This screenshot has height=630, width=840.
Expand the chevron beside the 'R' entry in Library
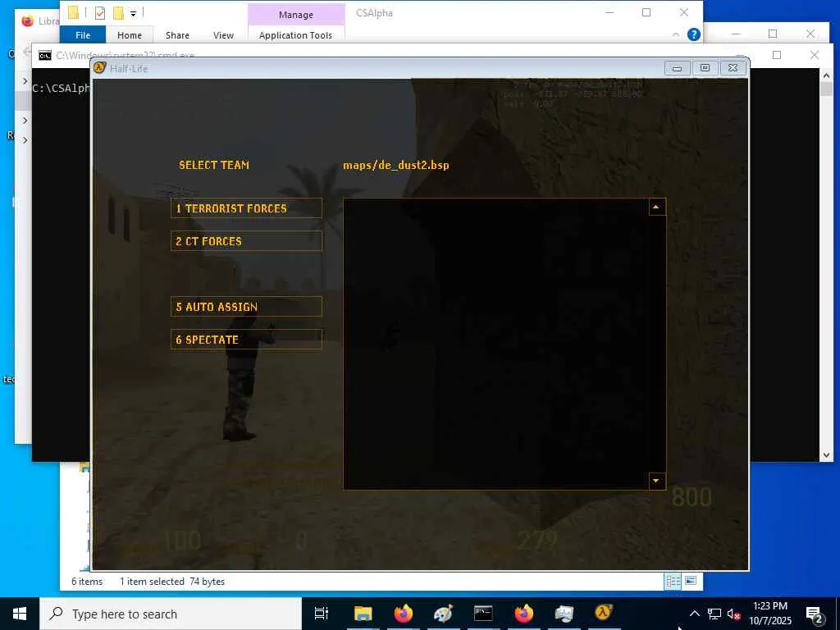tap(25, 140)
